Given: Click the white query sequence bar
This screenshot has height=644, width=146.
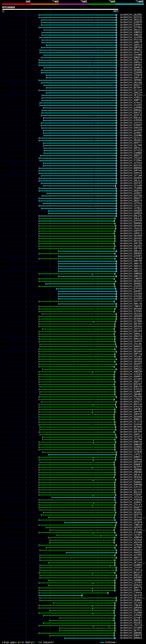Looking at the screenshot, I should [x=60, y=10].
